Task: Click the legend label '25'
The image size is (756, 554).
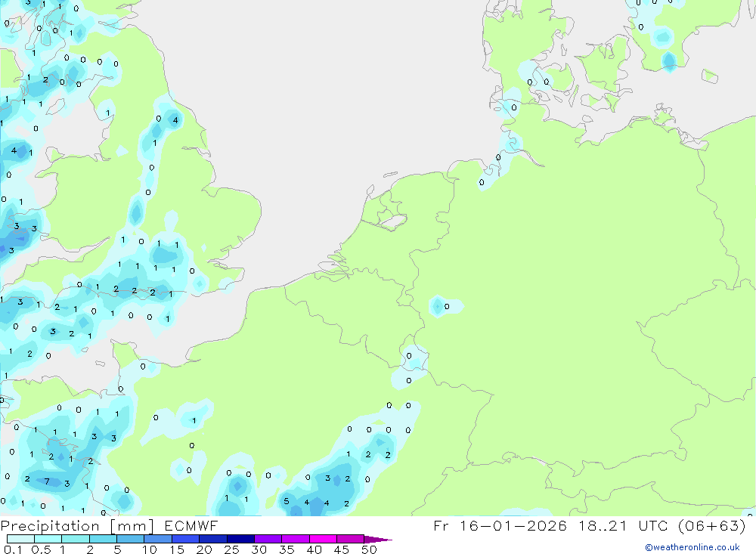Action: pyautogui.click(x=232, y=549)
